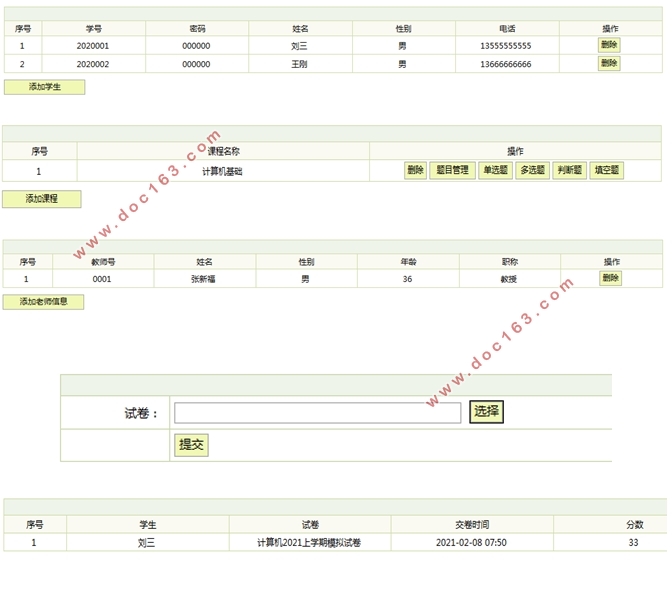The height and width of the screenshot is (609, 672).
Task: Click age value 36
Action: 407,279
